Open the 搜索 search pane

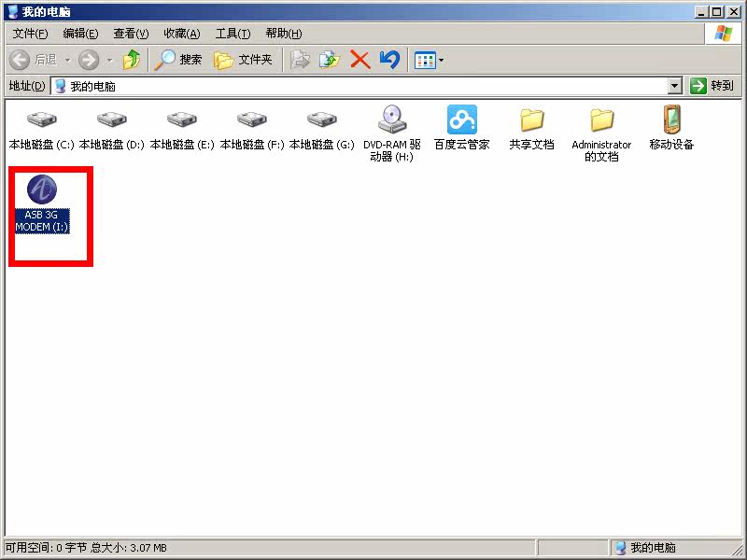pos(178,60)
